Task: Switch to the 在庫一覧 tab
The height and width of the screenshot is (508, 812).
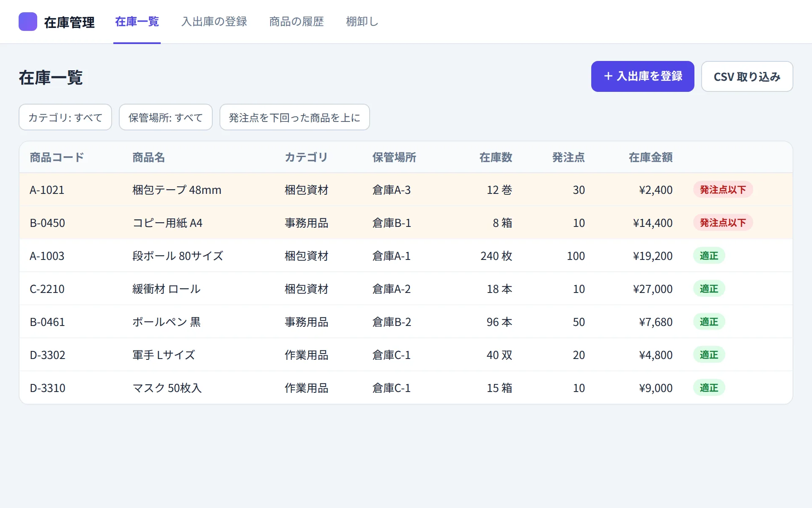Action: 137,22
